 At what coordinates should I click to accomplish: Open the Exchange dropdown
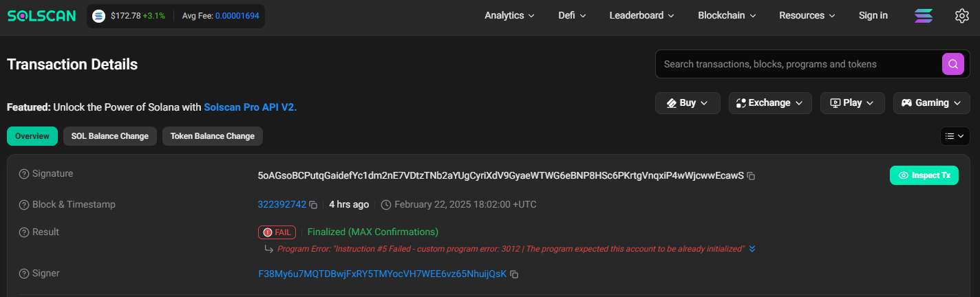pyautogui.click(x=770, y=103)
